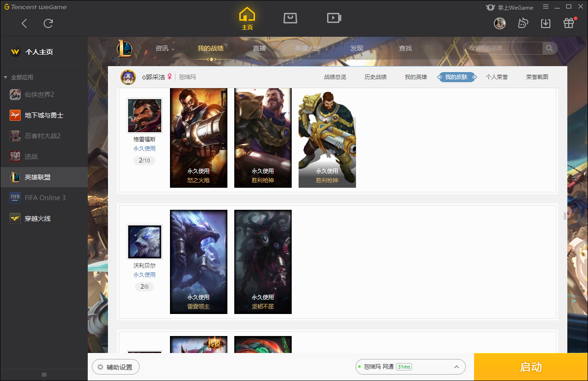The image size is (588, 381).
Task: Switch to 我的战绩 tab
Action: [x=210, y=48]
